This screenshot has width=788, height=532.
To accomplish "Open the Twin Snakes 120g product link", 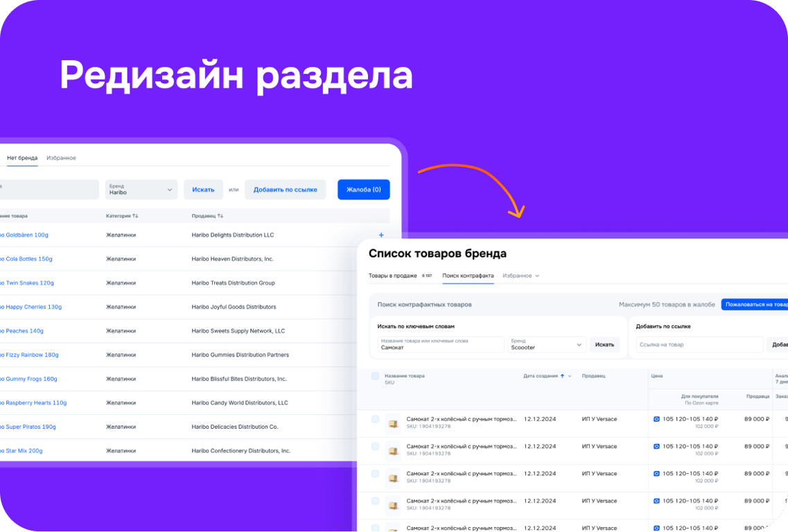I will coord(26,283).
